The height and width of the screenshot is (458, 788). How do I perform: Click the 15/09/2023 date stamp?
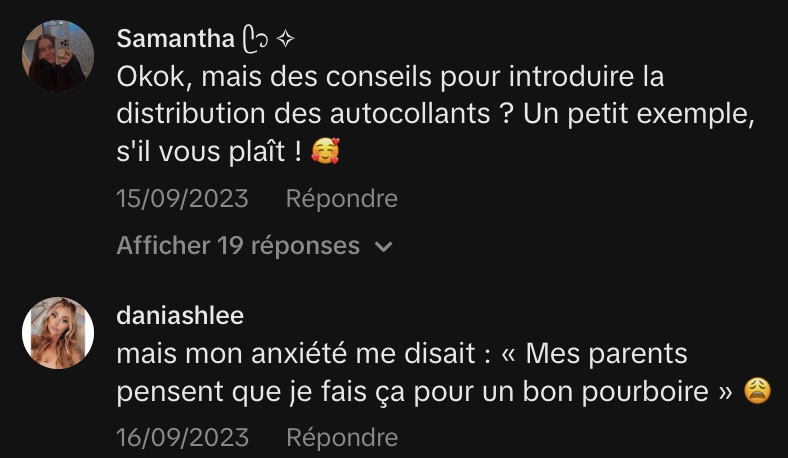point(182,199)
